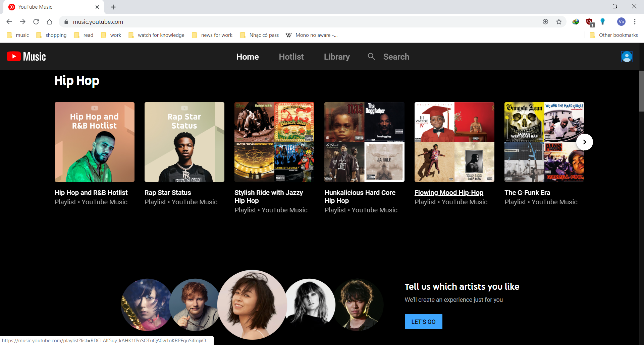Click the large center artist portrait
This screenshot has height=345, width=644.
pyautogui.click(x=252, y=305)
